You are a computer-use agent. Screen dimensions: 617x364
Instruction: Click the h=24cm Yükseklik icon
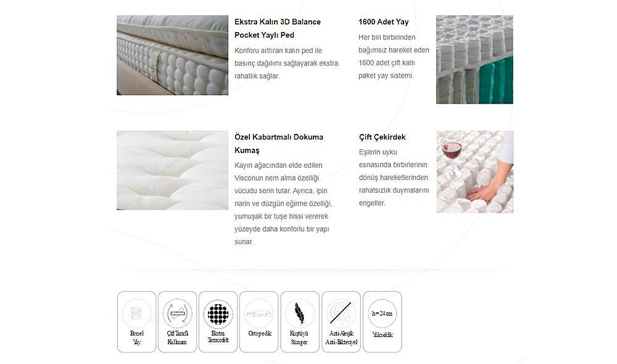click(382, 322)
